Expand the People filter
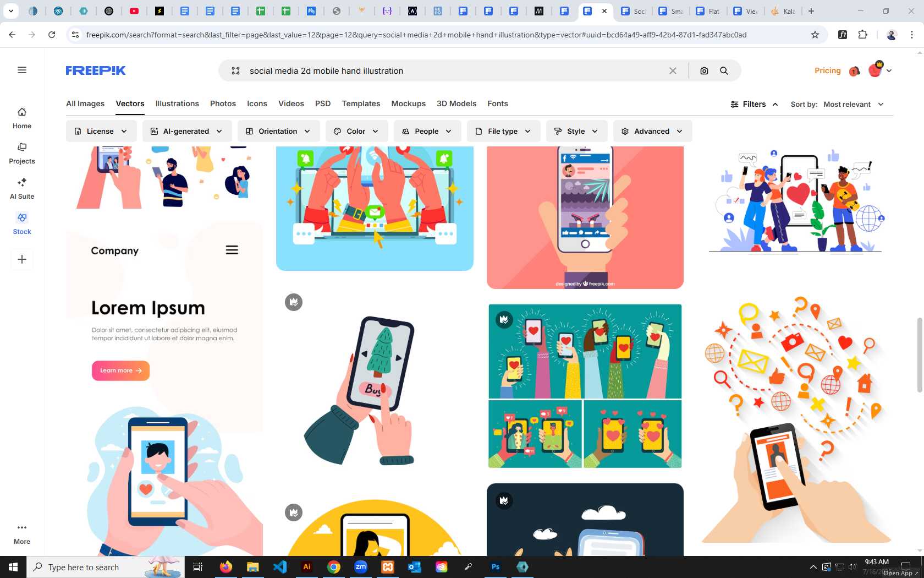Image resolution: width=924 pixels, height=578 pixels. click(x=427, y=131)
